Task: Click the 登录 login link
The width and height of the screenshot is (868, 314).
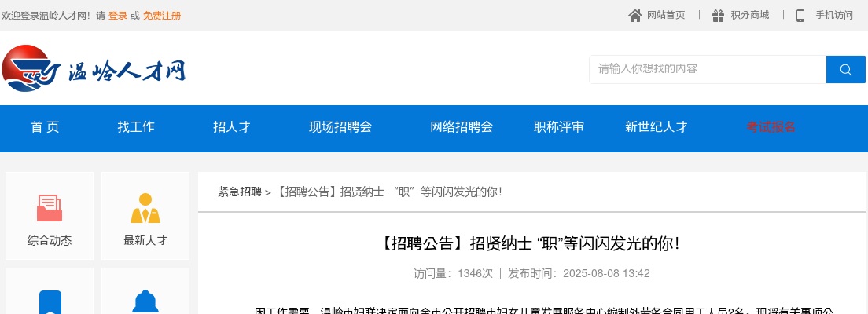Action: pos(117,16)
